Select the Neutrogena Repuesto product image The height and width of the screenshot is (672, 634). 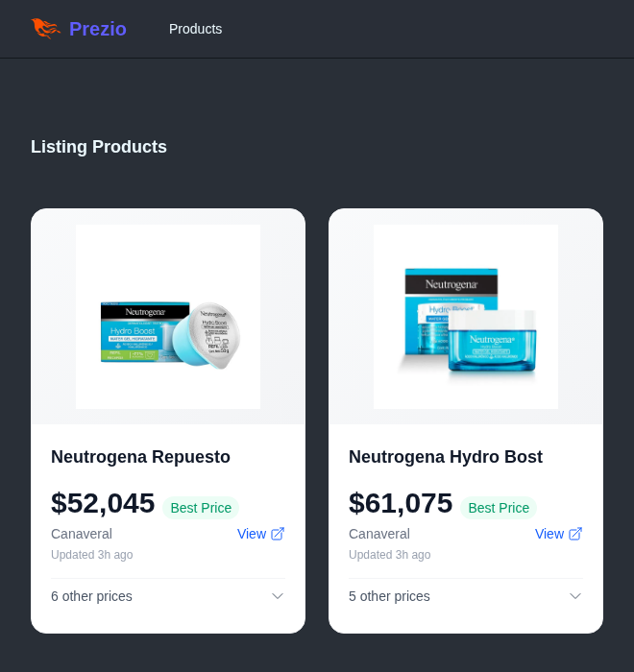pos(168,317)
